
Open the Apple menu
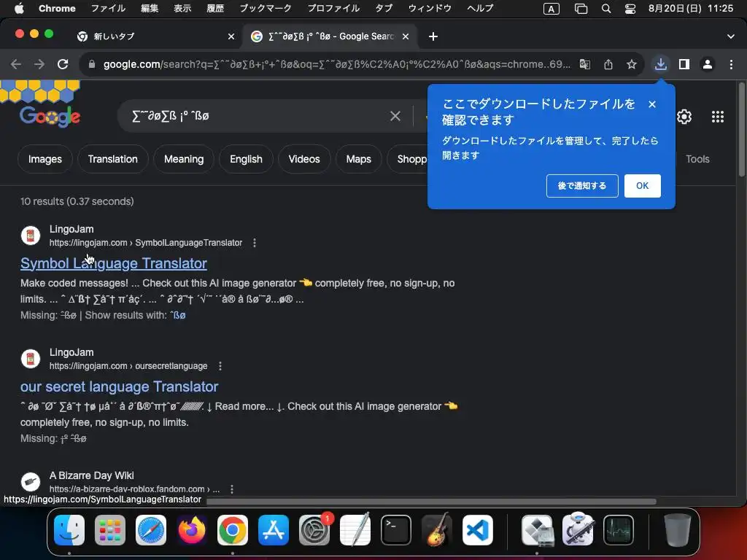coord(19,8)
